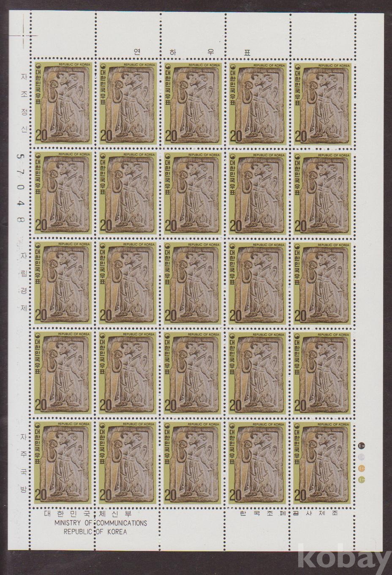392x575 pixels.
Task: Click the "REPUBLIC OF KOREA" bottom margin text
Action: click(x=95, y=531)
